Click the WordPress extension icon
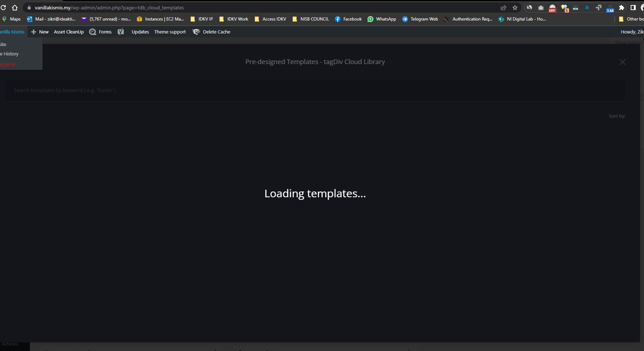The image size is (644, 351). 587,8
